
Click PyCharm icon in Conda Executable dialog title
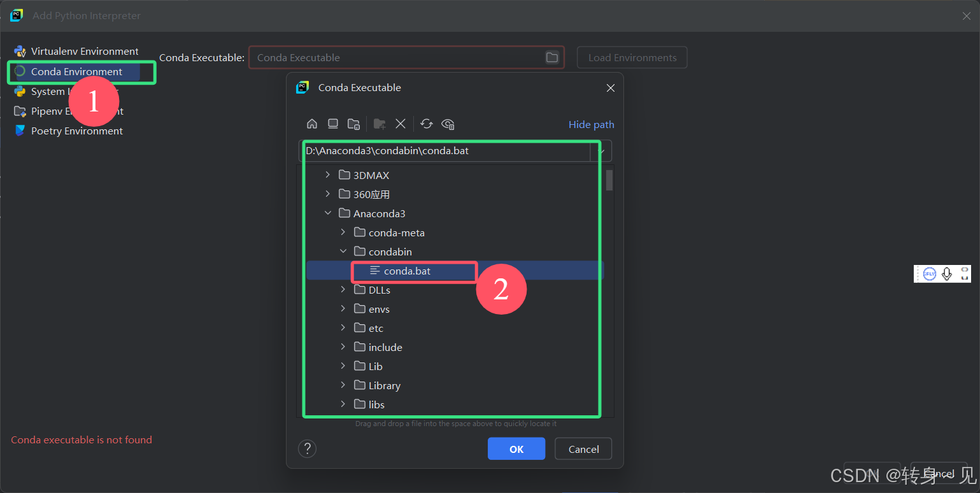[x=302, y=88]
